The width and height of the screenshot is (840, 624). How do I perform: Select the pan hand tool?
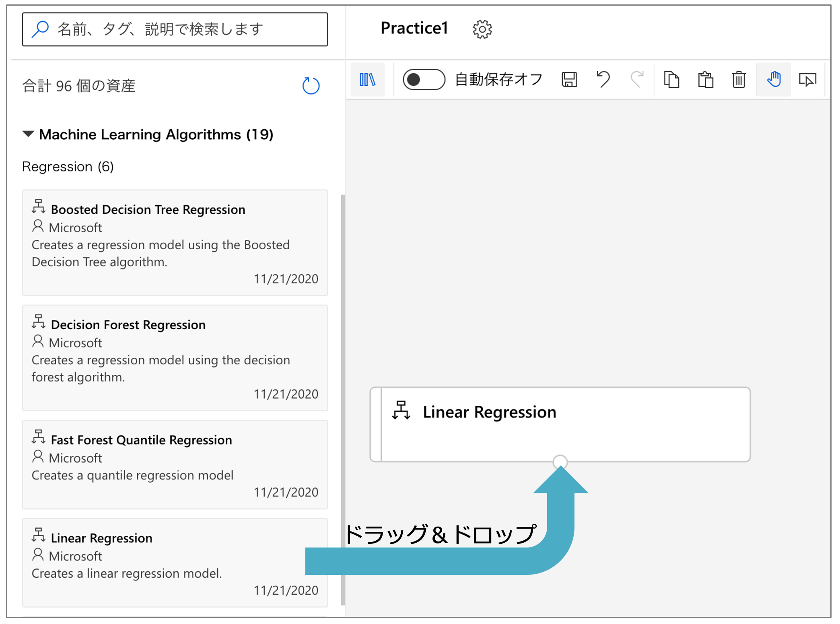point(774,79)
